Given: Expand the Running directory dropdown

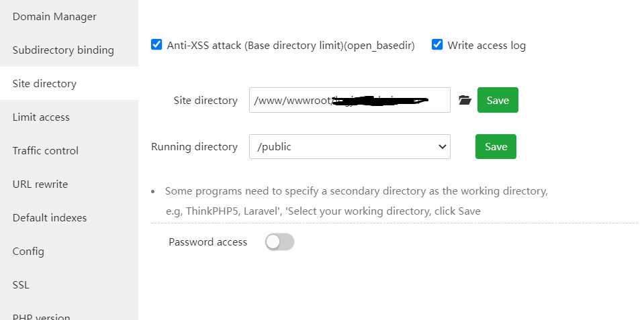Looking at the screenshot, I should pos(349,146).
